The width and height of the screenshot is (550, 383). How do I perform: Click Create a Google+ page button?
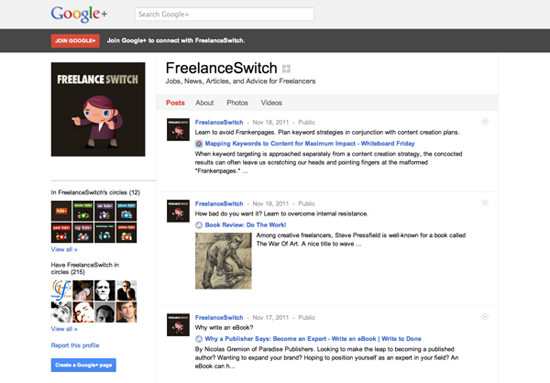coord(83,365)
